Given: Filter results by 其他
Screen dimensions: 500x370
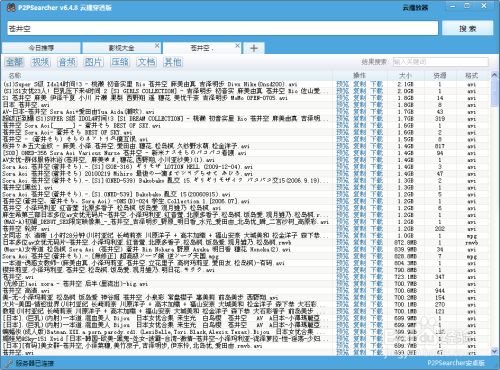Looking at the screenshot, I should pyautogui.click(x=173, y=62).
